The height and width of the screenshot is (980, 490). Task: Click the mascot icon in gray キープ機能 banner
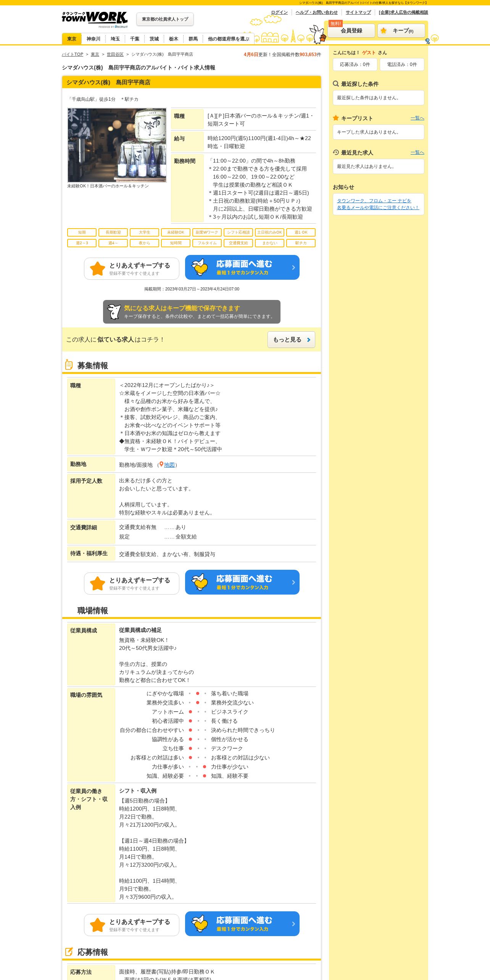114,312
